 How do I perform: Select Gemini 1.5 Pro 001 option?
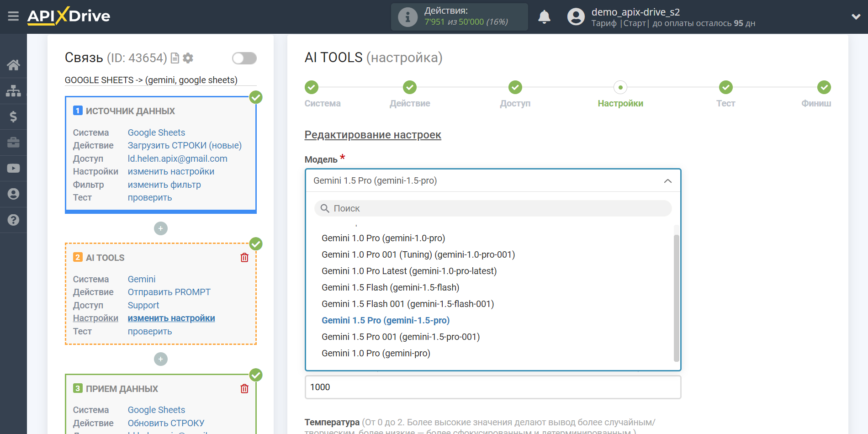tap(401, 337)
